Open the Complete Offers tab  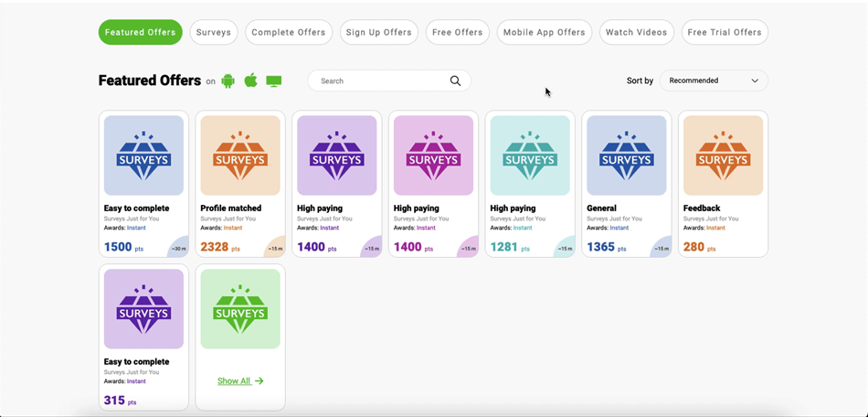pos(289,32)
